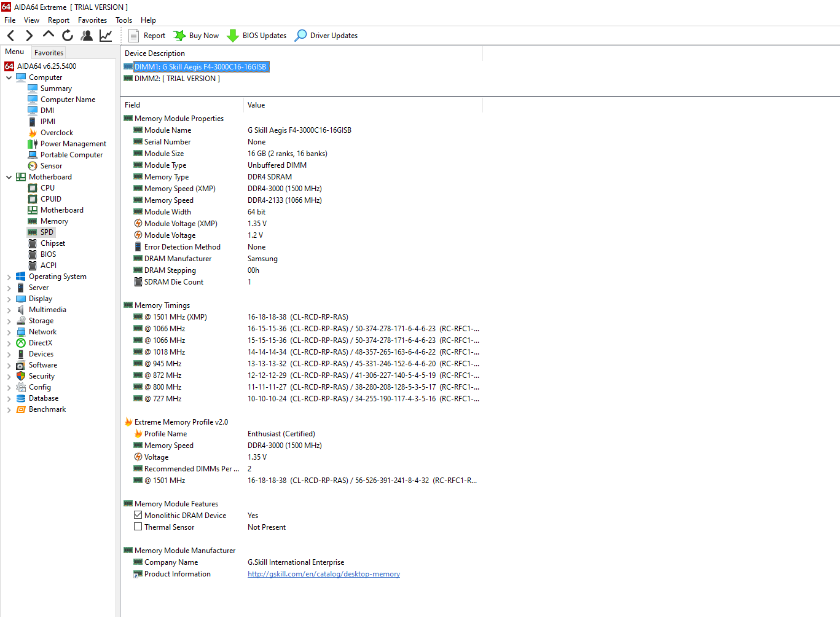
Task: Expand the Storage tree node
Action: [9, 321]
